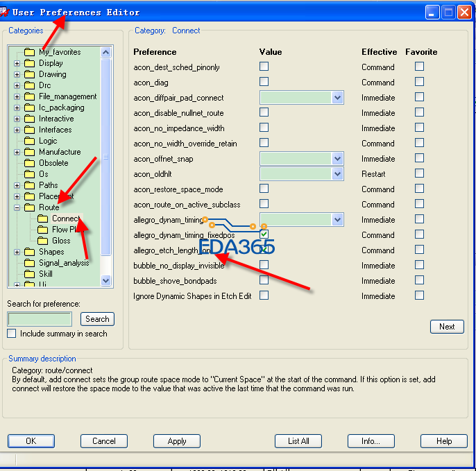
Task: Close the User Preferences Editor window
Action: pyautogui.click(x=464, y=12)
